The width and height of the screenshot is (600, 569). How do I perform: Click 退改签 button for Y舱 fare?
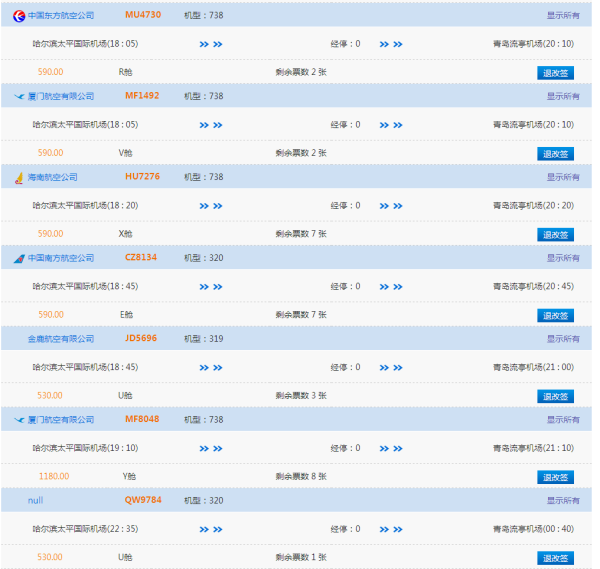(x=555, y=477)
